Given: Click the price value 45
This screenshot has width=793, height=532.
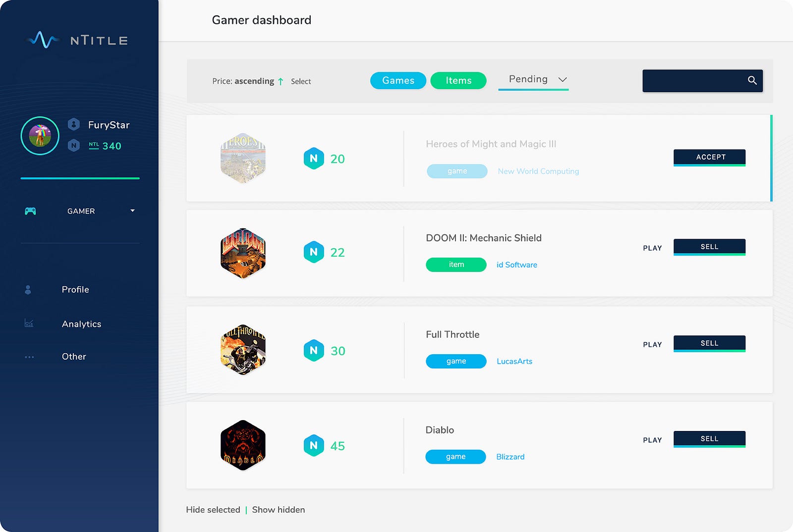Looking at the screenshot, I should [x=338, y=446].
